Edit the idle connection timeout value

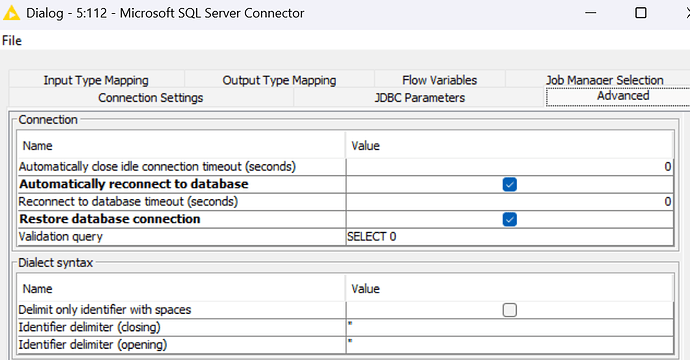[x=510, y=167]
